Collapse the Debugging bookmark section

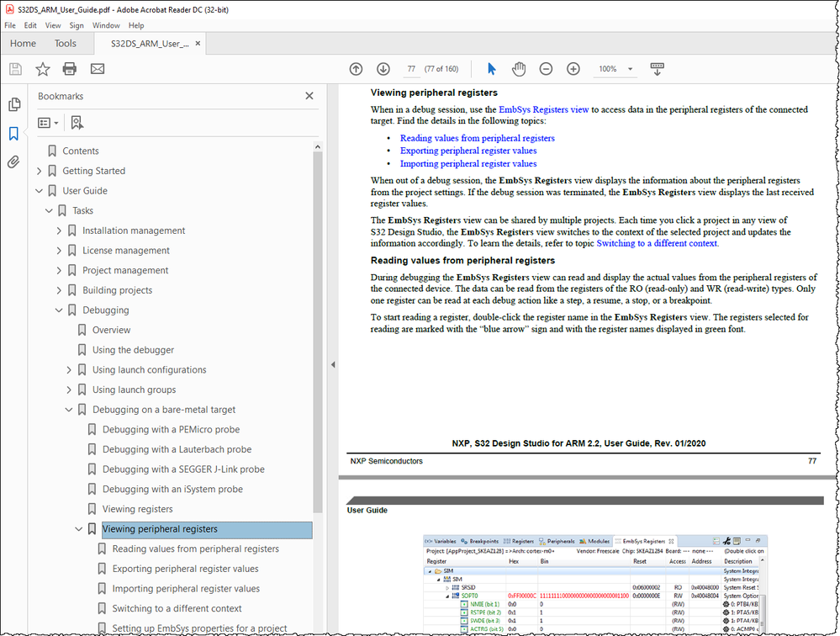pos(59,310)
